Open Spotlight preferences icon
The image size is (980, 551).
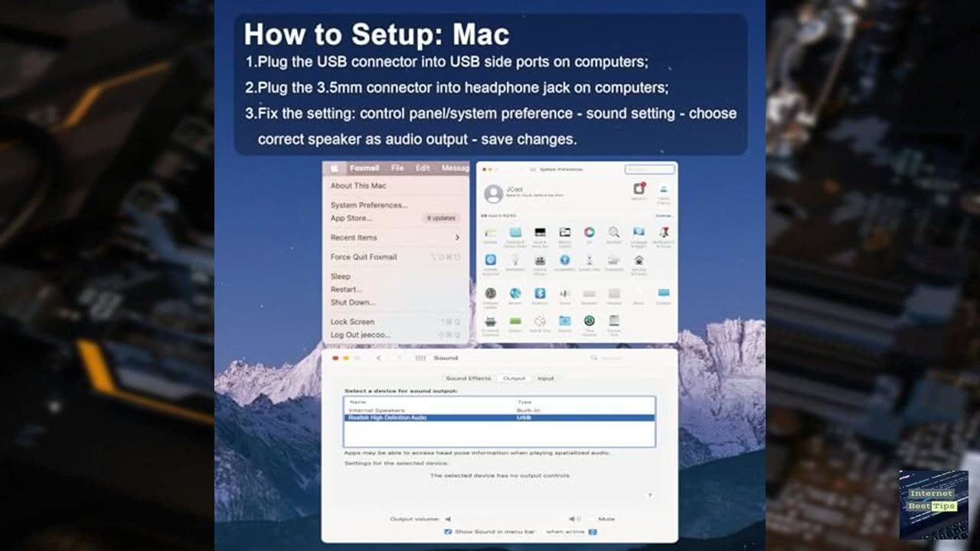tap(614, 233)
